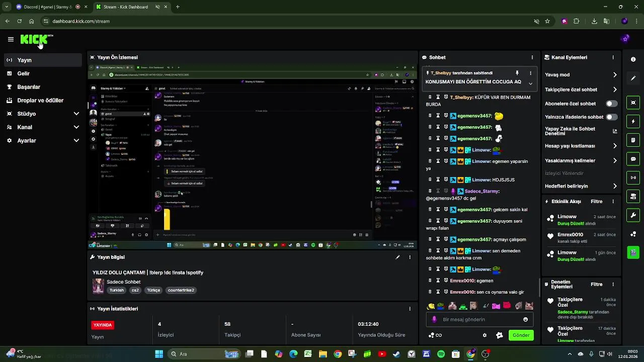Unpin the pinned chat message

[x=517, y=73]
